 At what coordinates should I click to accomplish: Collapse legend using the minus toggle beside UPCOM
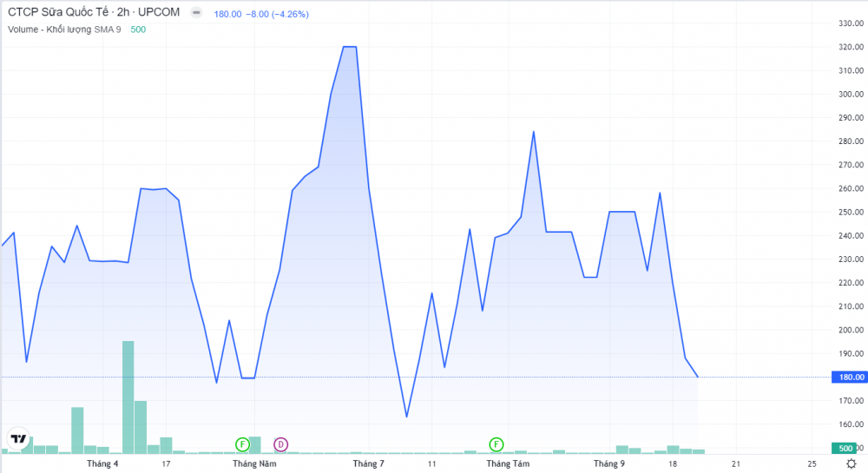coord(196,13)
